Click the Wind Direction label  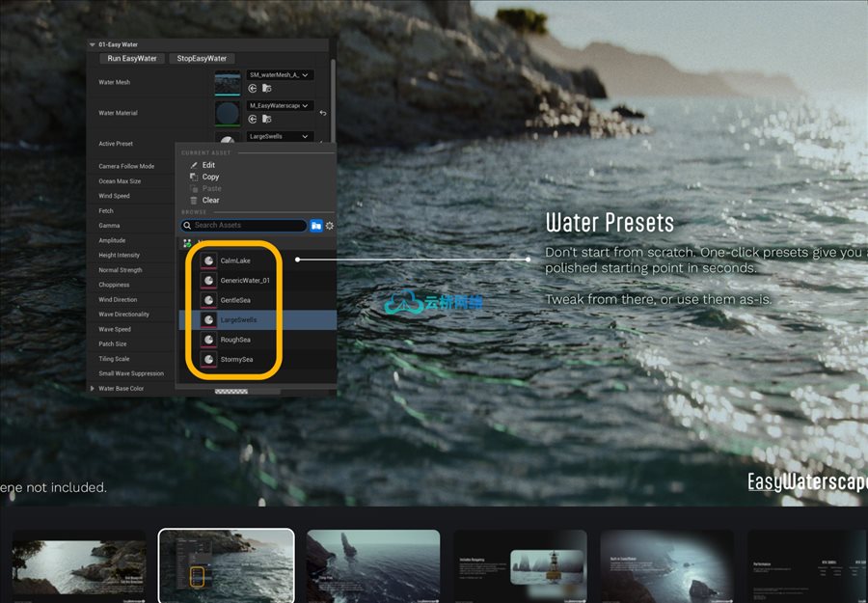118,299
